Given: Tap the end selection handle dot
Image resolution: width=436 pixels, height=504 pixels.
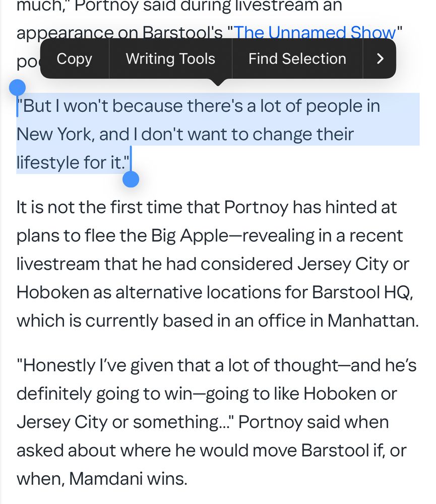Looking at the screenshot, I should coord(131,179).
